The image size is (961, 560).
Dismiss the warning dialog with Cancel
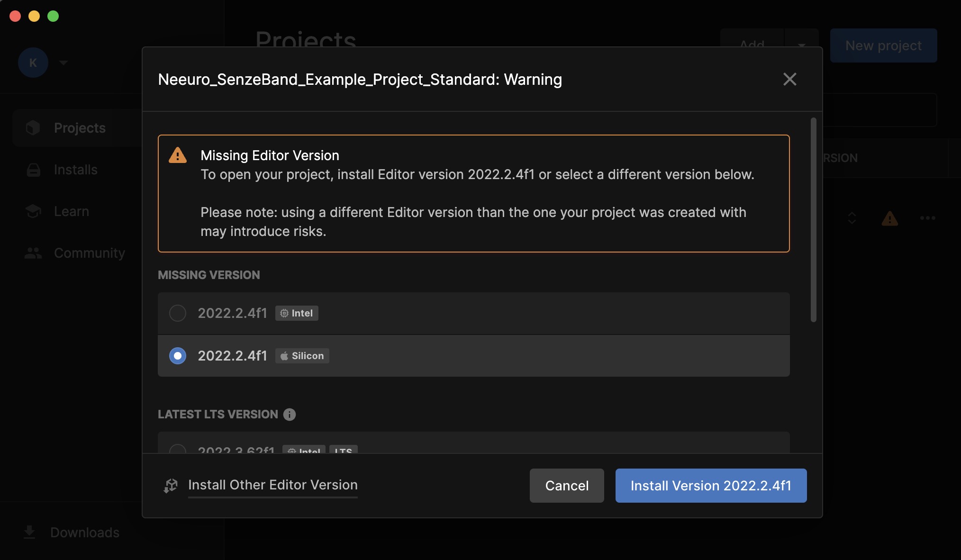pos(566,486)
